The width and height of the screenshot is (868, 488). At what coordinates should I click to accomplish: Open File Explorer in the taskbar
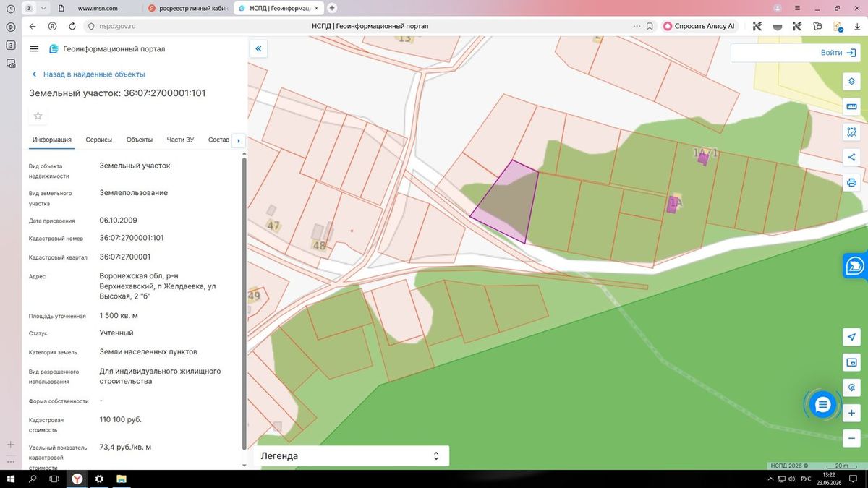122,479
